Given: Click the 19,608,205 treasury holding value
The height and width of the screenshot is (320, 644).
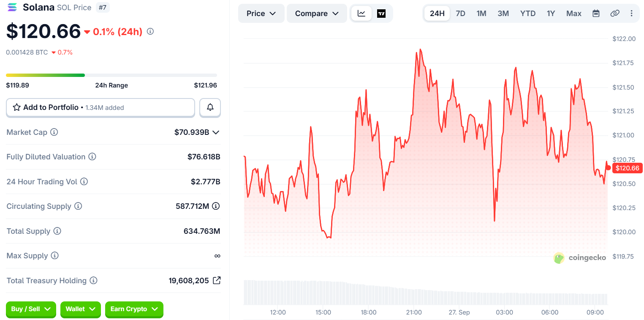Looking at the screenshot, I should [x=189, y=281].
